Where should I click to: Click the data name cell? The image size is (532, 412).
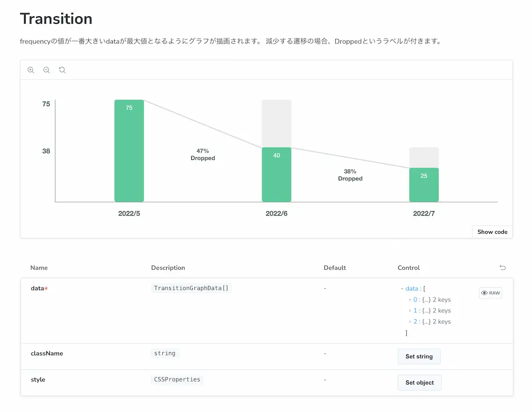(x=39, y=288)
